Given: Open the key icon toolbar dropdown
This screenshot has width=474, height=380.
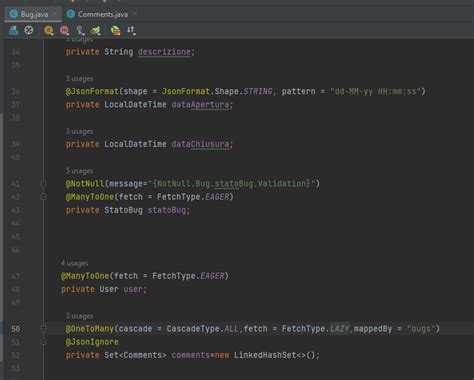Looking at the screenshot, I should [x=80, y=31].
